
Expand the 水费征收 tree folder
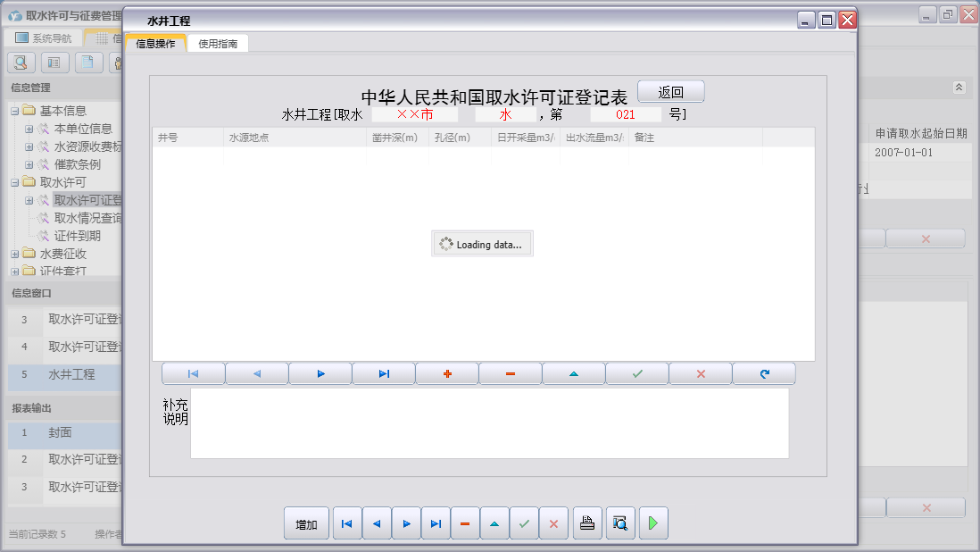15,255
